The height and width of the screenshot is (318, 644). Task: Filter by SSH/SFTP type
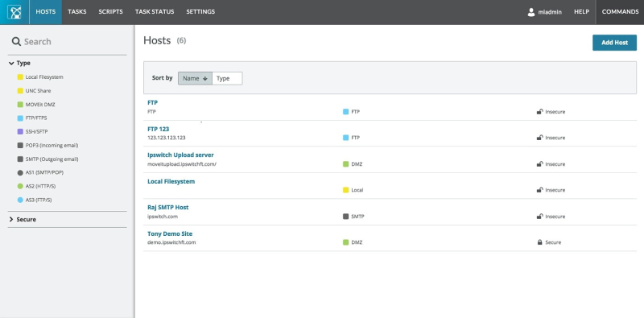32,131
